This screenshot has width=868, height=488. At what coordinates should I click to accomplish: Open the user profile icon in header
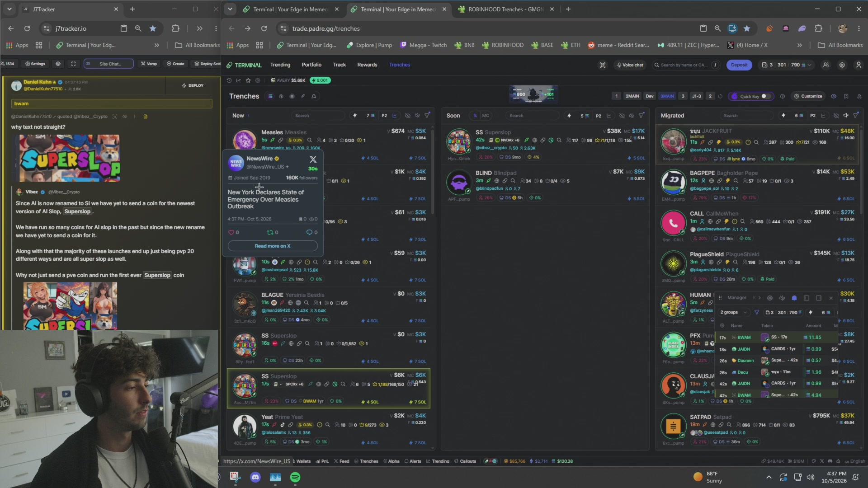click(859, 65)
